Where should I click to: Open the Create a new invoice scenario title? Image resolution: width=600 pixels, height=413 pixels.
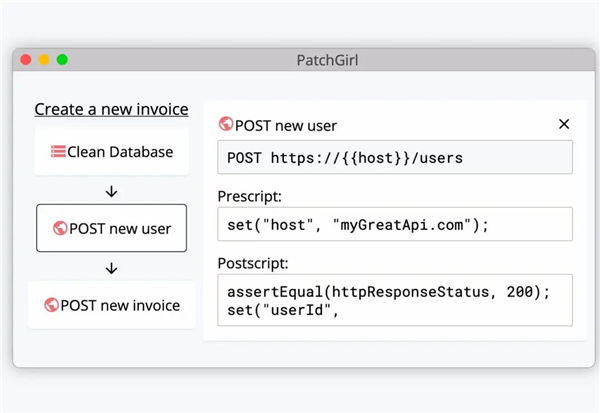click(x=111, y=109)
